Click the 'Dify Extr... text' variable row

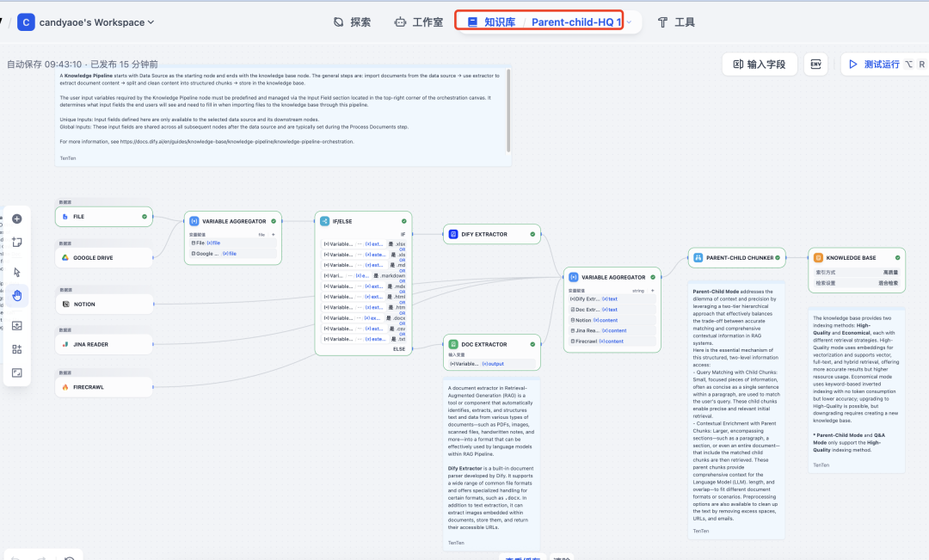point(612,299)
